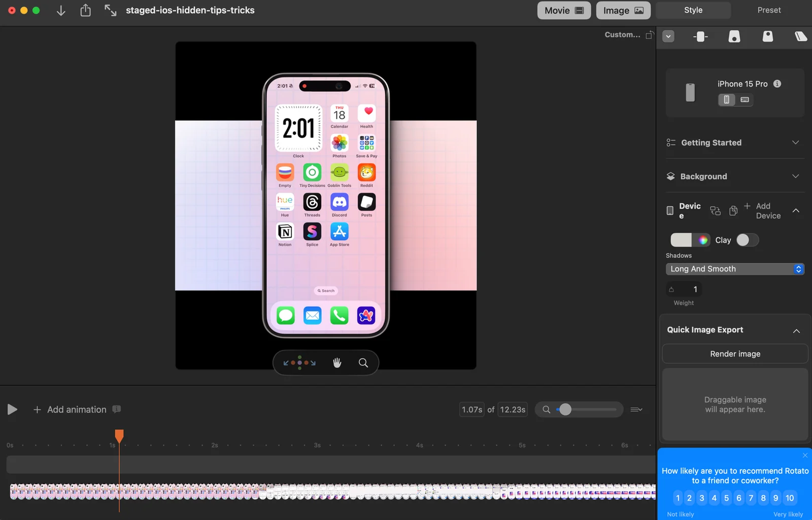812x520 pixels.
Task: Open the timeline options list icon
Action: pyautogui.click(x=636, y=409)
